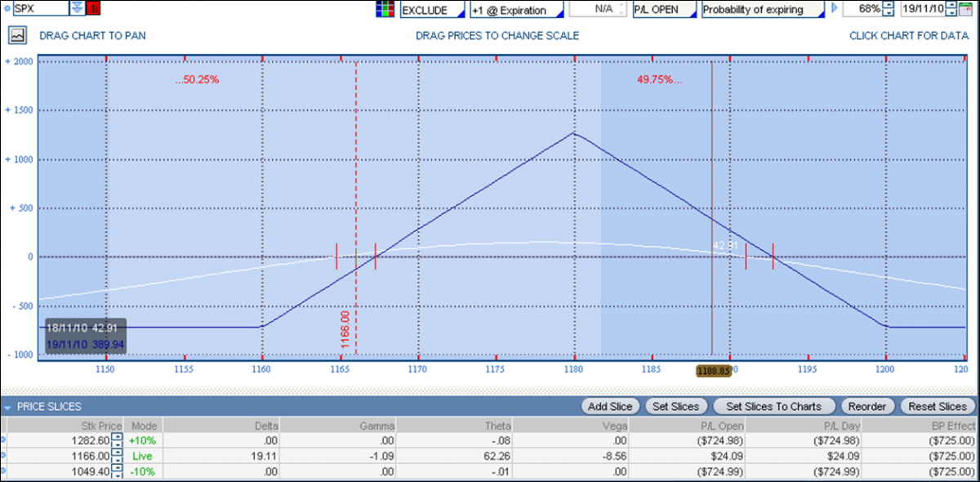Adjust the 1282.60 stock price stepper

click(117, 440)
